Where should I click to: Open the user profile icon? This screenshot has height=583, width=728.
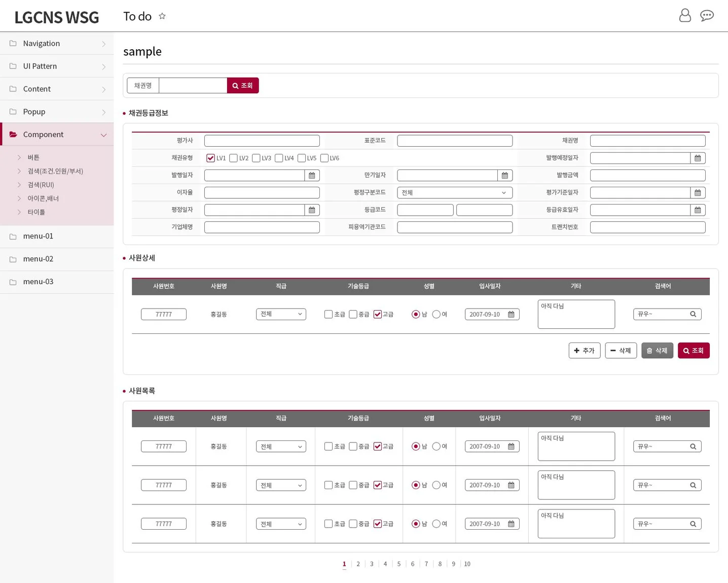[x=685, y=16]
